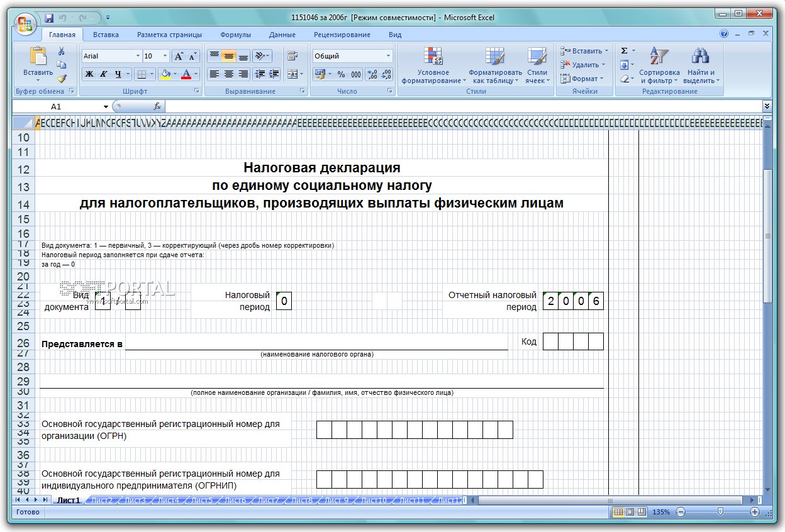Toggle bold Ж formatting

point(89,74)
